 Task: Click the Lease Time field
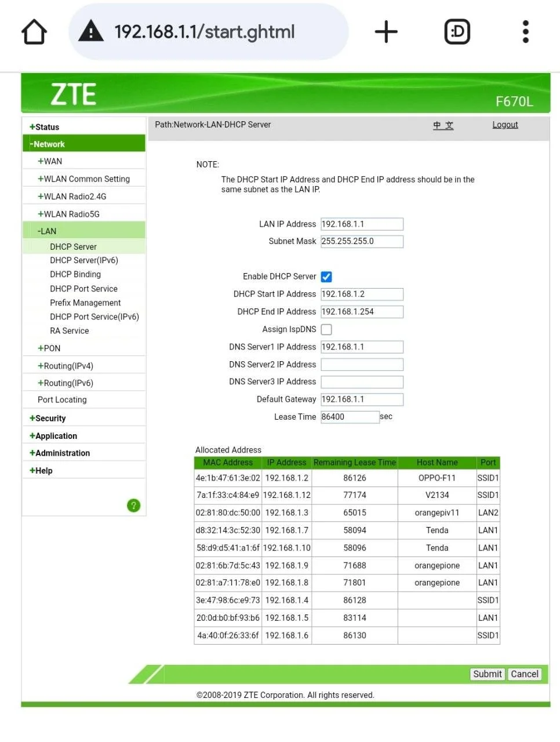[350, 417]
